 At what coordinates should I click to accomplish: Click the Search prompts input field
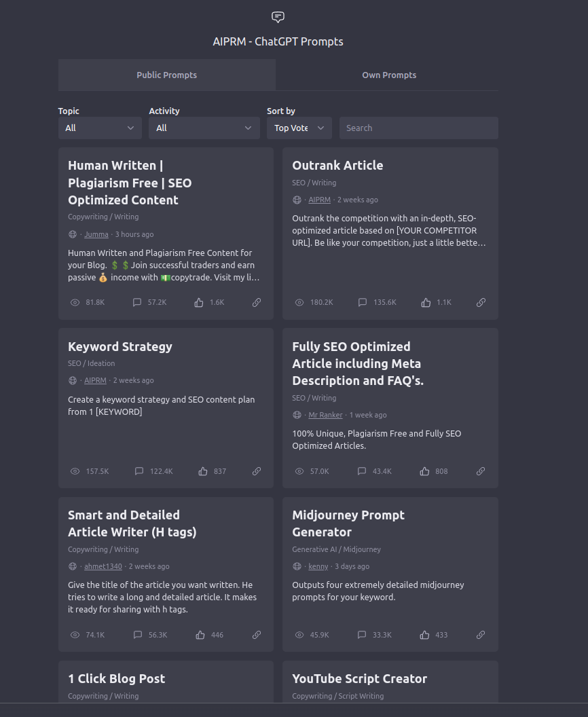click(x=418, y=128)
